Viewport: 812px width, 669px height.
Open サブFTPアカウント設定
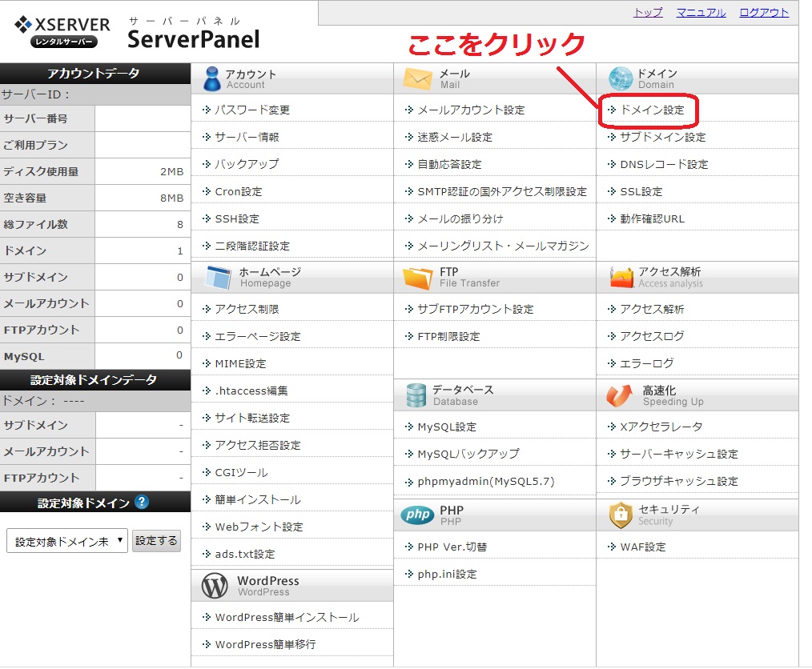tap(476, 309)
